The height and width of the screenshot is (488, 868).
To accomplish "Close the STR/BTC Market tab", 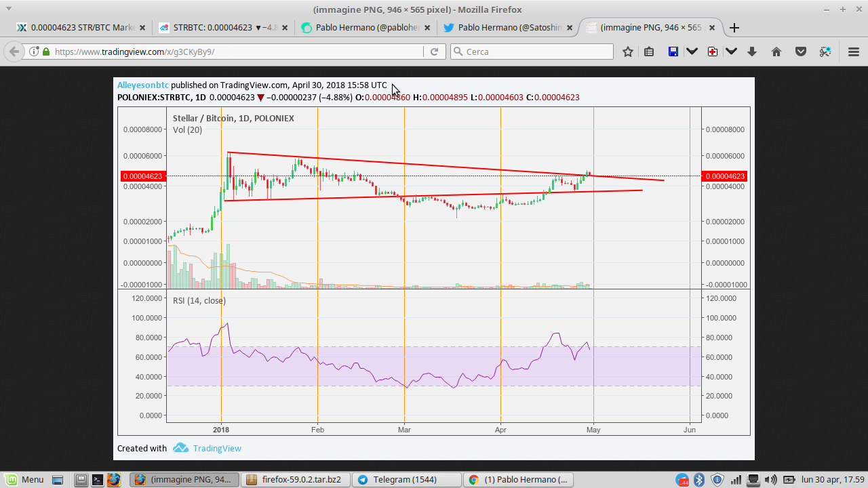I will [142, 28].
